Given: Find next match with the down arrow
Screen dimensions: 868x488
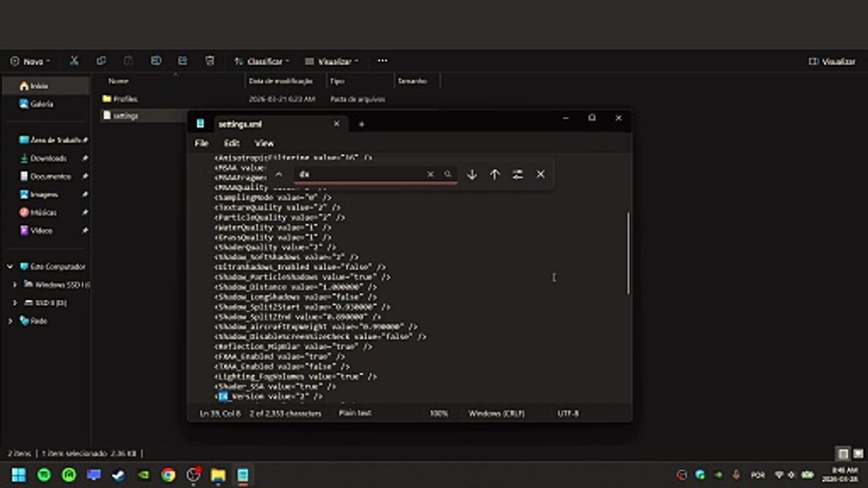Looking at the screenshot, I should pos(472,174).
